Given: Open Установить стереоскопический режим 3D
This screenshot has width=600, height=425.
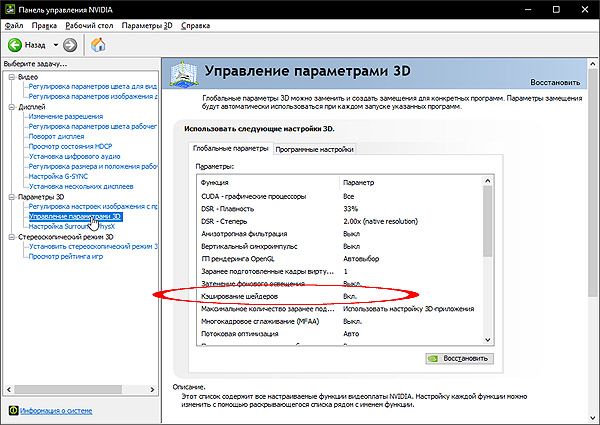Looking at the screenshot, I should [x=93, y=246].
